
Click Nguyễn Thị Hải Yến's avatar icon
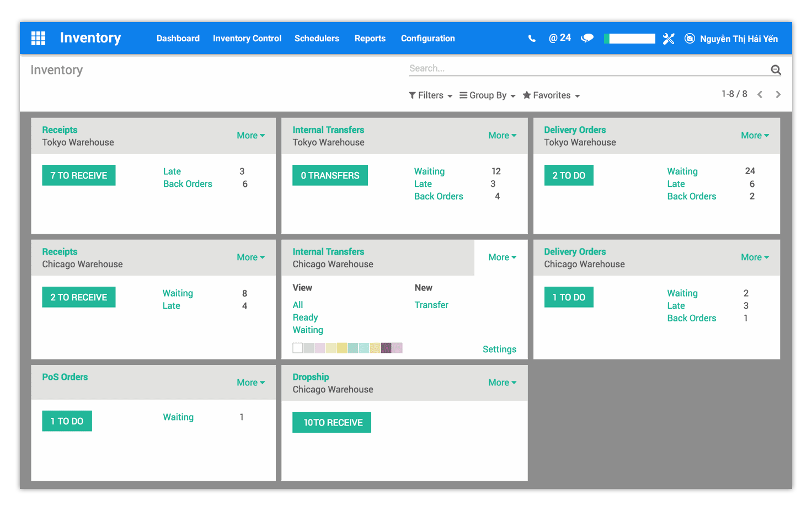click(690, 38)
